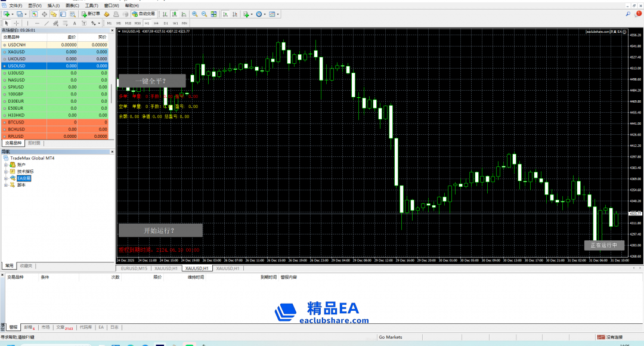
Task: Open the 图表(C) menu
Action: pyautogui.click(x=72, y=5)
